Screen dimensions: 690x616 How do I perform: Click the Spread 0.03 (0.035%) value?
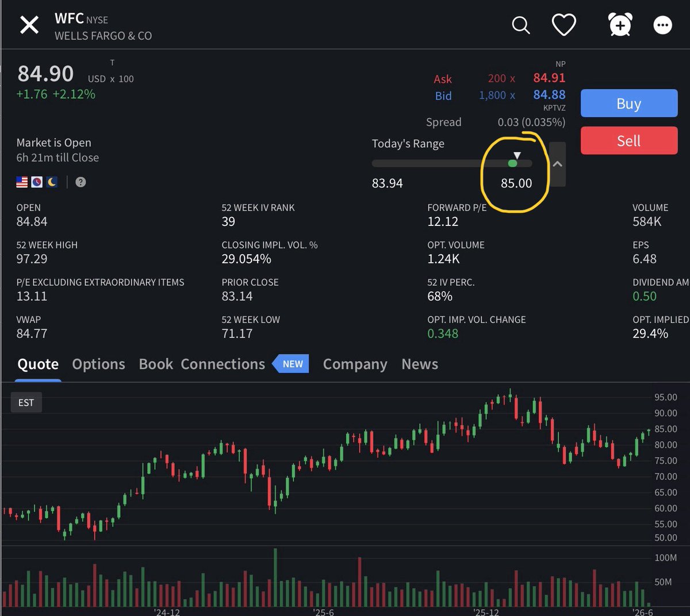531,122
